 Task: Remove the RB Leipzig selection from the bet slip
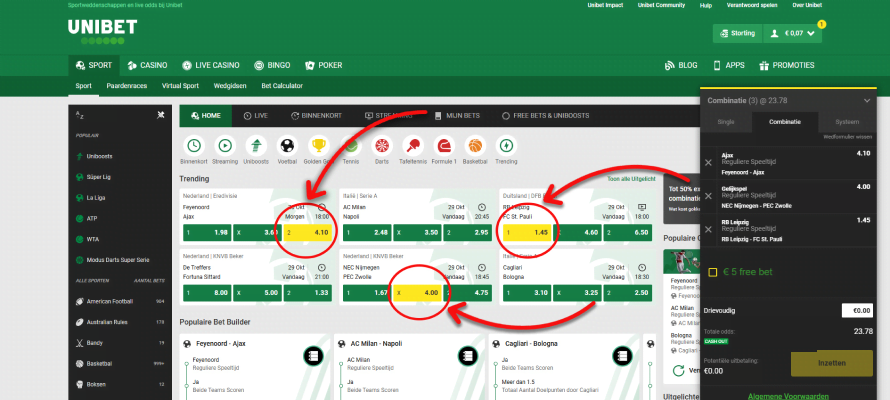[708, 229]
